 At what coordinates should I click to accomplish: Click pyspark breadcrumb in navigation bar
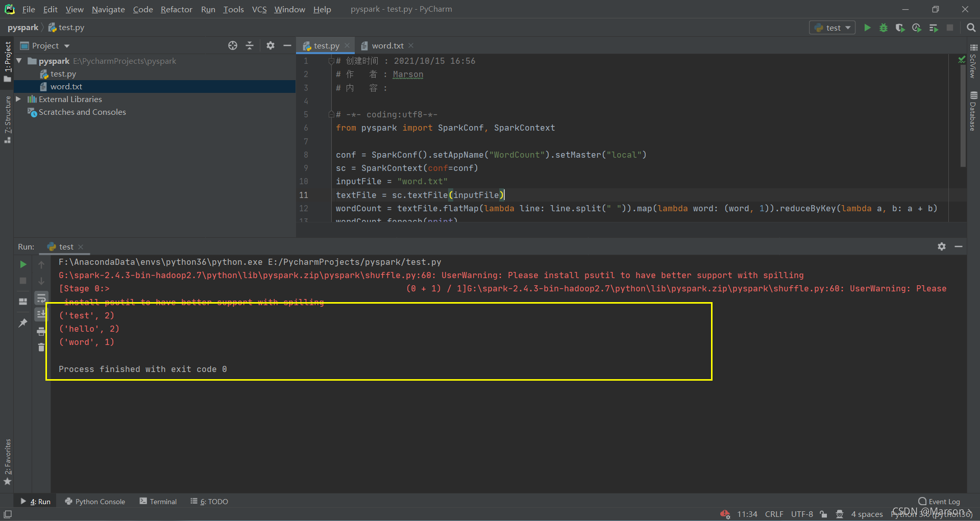(x=23, y=28)
